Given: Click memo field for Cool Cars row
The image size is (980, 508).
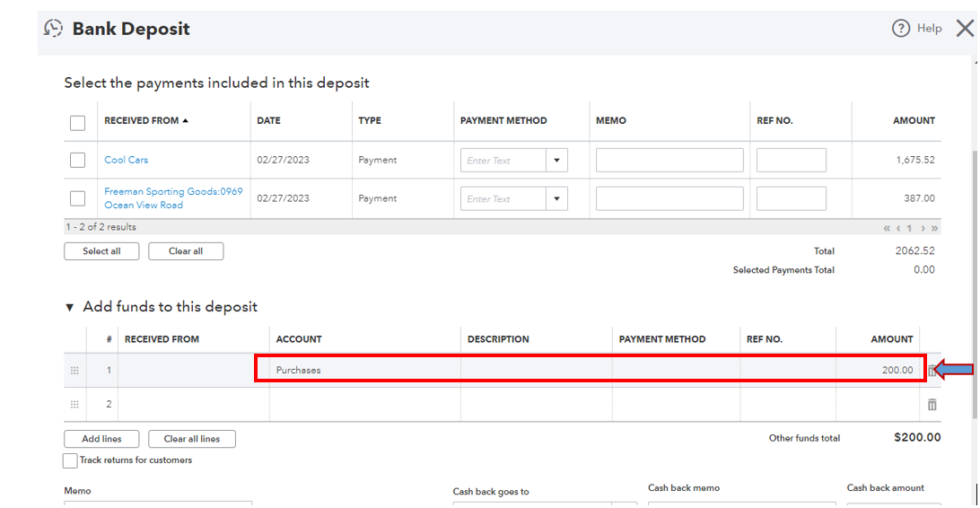Looking at the screenshot, I should 669,161.
